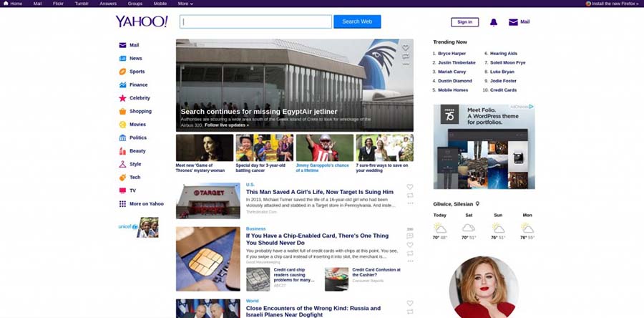Click the Mail envelope icon beside Sign in
Viewport: 644px width, 318px height.
coord(513,22)
